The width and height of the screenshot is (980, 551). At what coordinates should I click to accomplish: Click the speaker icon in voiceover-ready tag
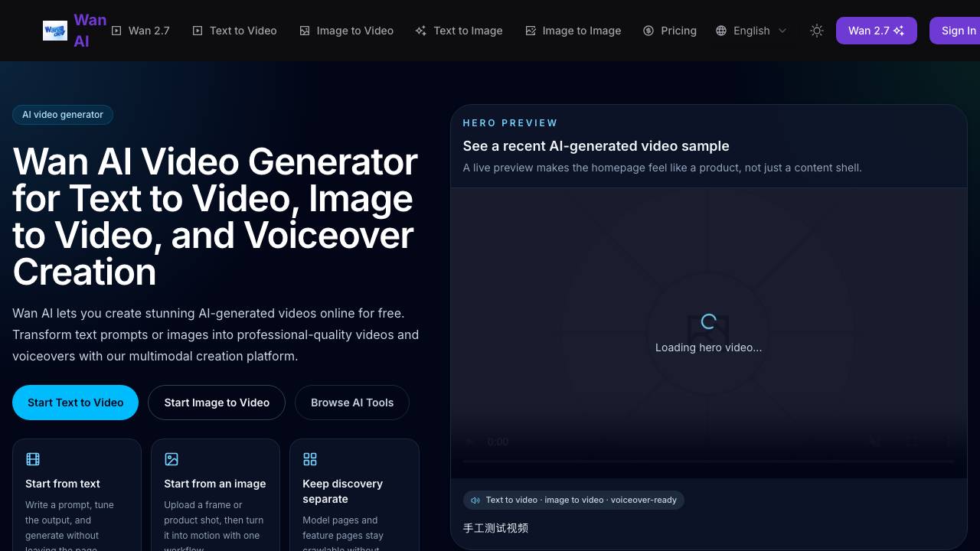(475, 500)
